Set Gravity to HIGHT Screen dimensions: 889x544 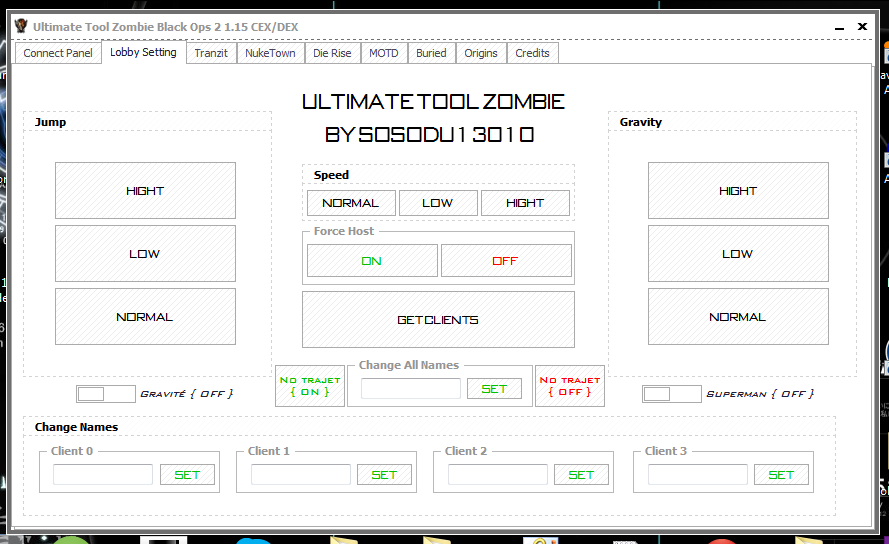(738, 191)
